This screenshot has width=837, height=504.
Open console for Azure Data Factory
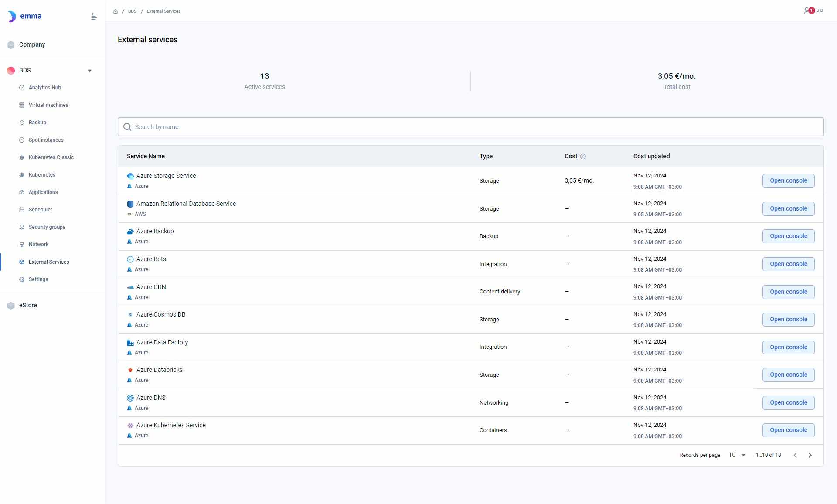click(x=788, y=347)
